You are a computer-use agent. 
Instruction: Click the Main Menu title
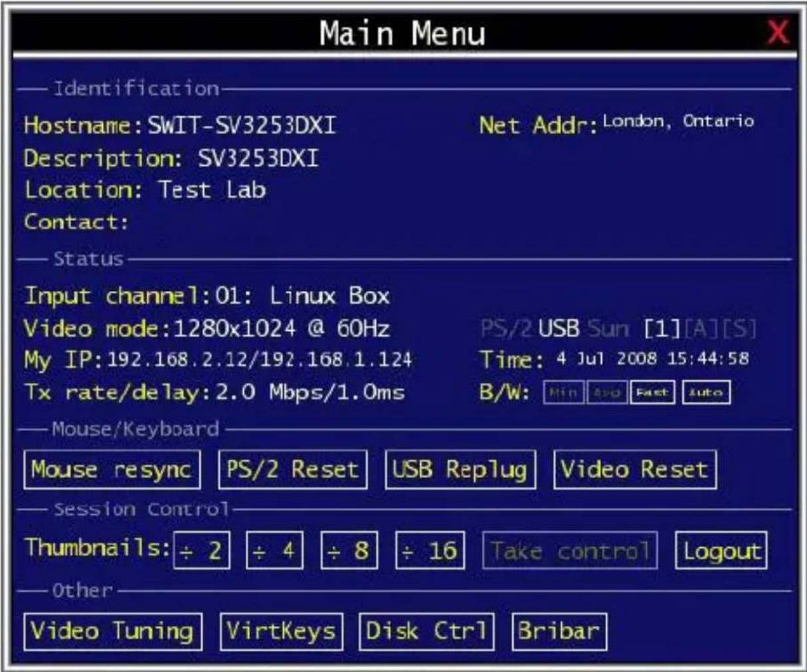pos(403,33)
